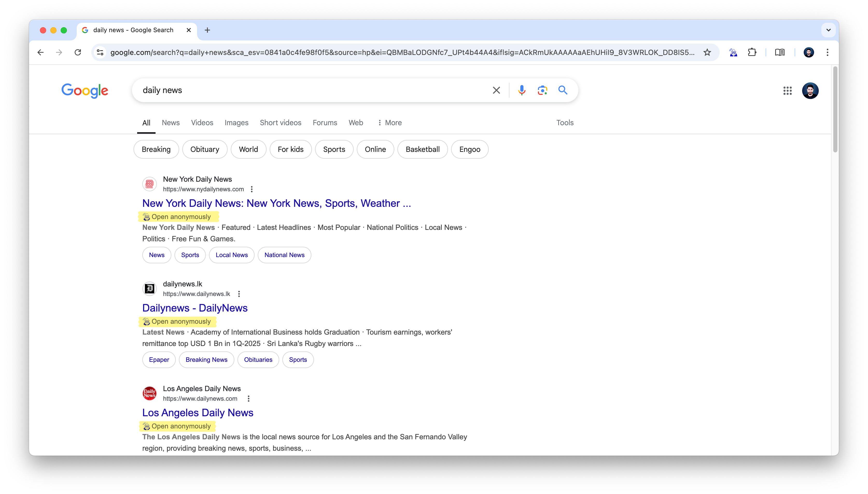This screenshot has height=494, width=868.
Task: Open Los Angeles Daily News result title
Action: pos(198,413)
